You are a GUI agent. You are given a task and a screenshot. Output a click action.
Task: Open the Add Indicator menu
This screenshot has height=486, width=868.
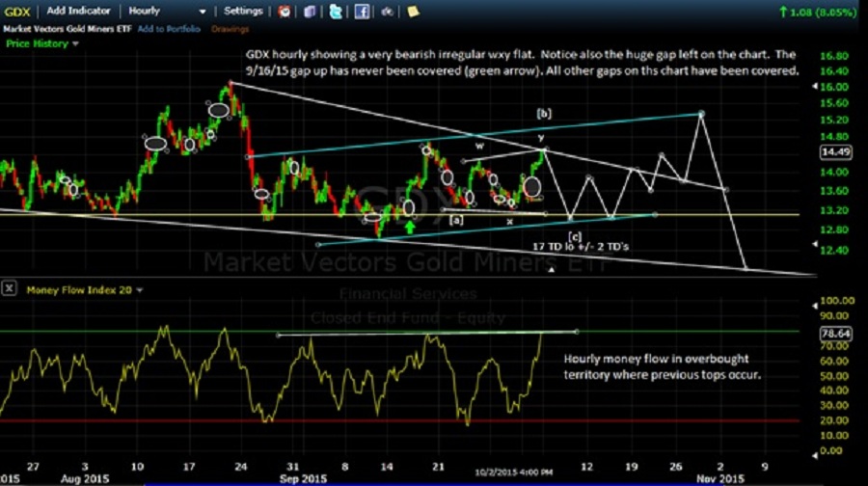78,11
